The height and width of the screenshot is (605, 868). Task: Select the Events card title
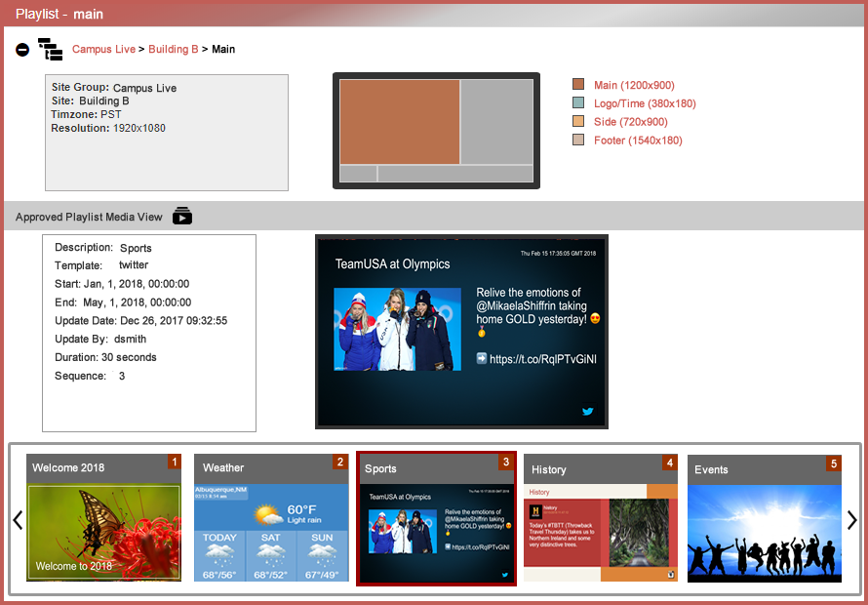pyautogui.click(x=711, y=469)
